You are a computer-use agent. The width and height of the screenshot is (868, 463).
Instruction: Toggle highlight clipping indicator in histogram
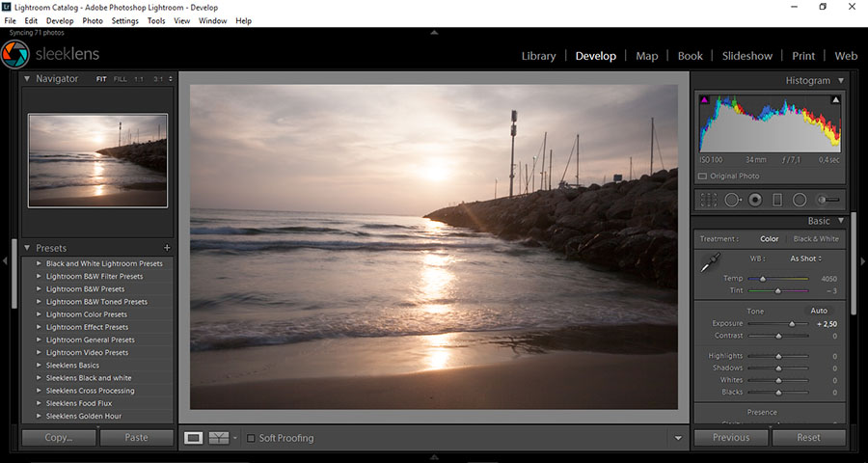[x=835, y=99]
